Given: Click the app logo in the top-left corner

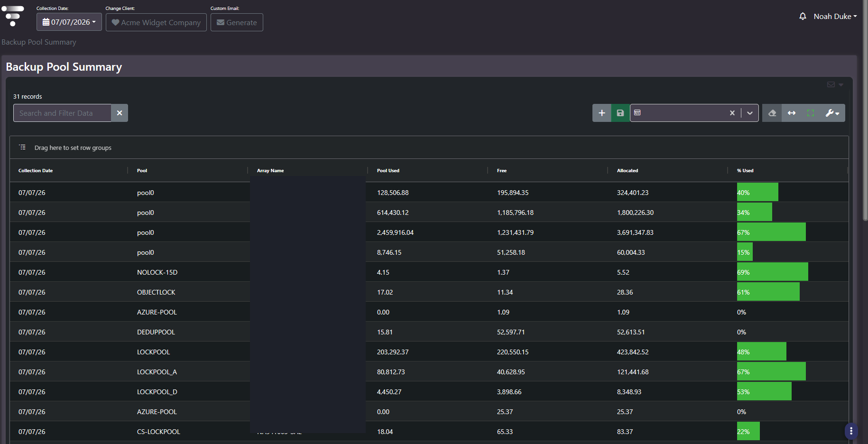Looking at the screenshot, I should pyautogui.click(x=13, y=16).
